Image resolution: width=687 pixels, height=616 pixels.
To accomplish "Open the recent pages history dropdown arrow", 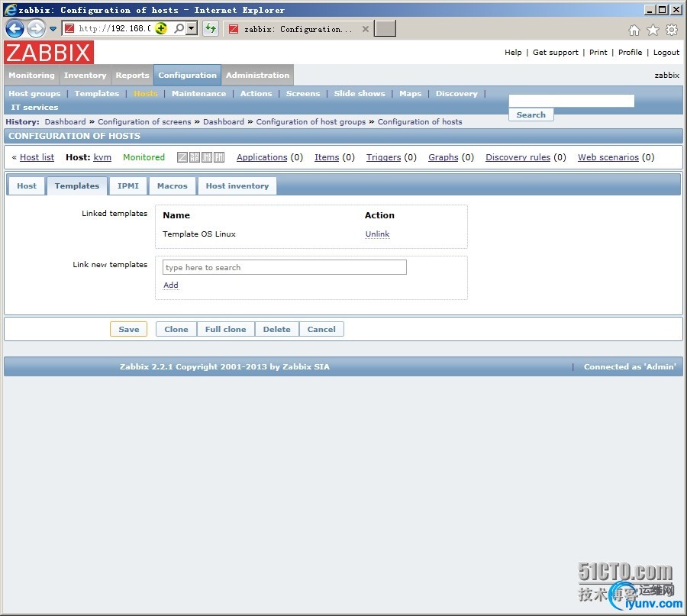I will click(53, 29).
